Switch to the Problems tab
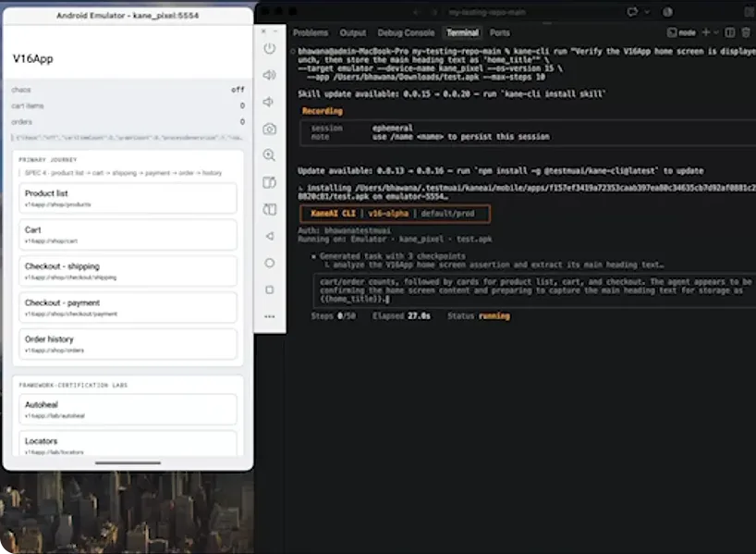Screen dimensions: 756x554 (311, 32)
